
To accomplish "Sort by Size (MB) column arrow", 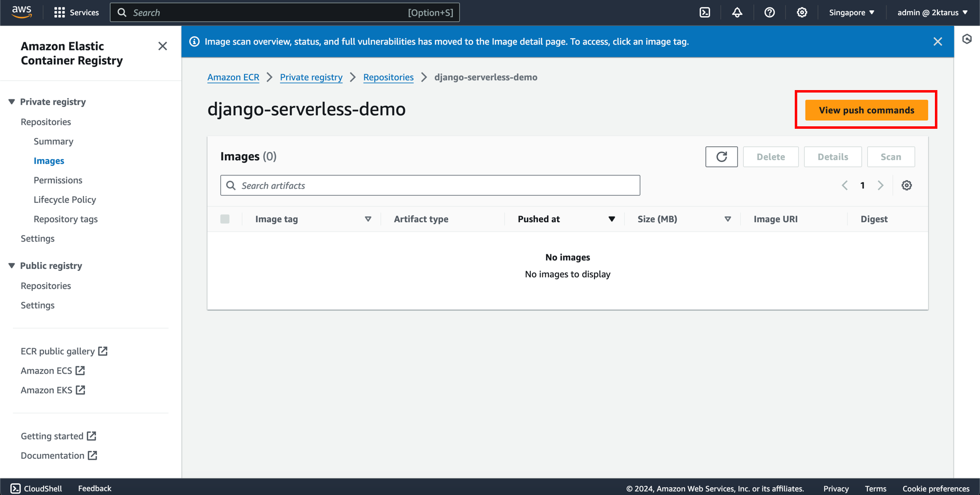I will pyautogui.click(x=728, y=219).
